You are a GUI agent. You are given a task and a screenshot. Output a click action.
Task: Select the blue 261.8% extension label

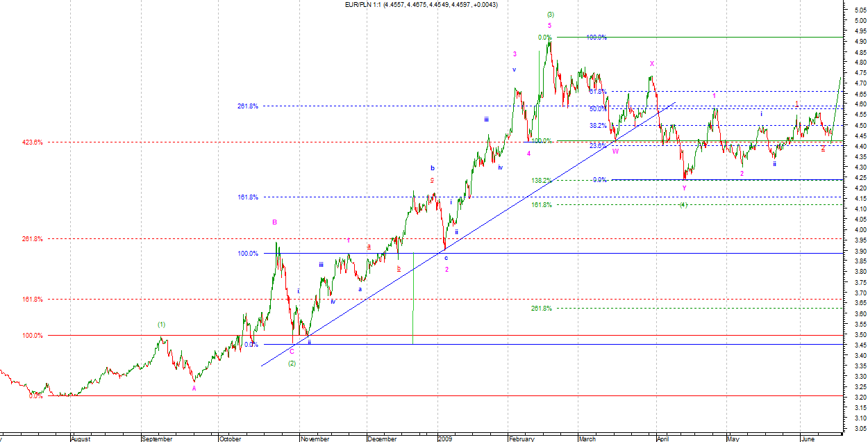247,106
